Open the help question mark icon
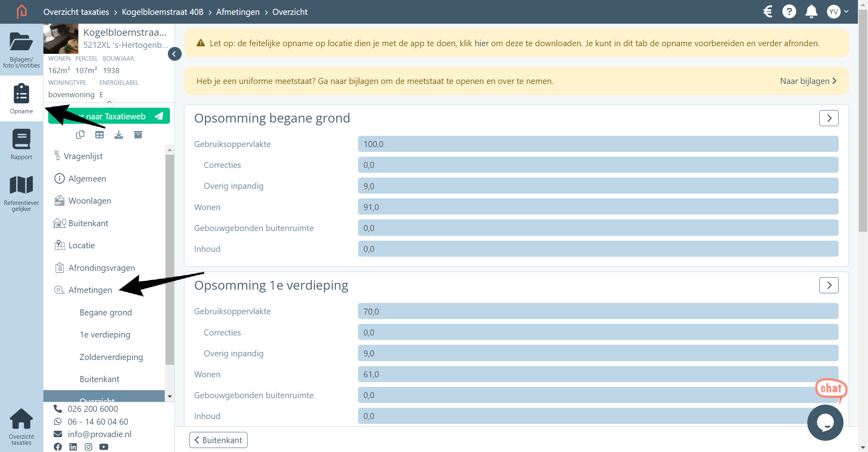The width and height of the screenshot is (868, 452). [x=789, y=12]
